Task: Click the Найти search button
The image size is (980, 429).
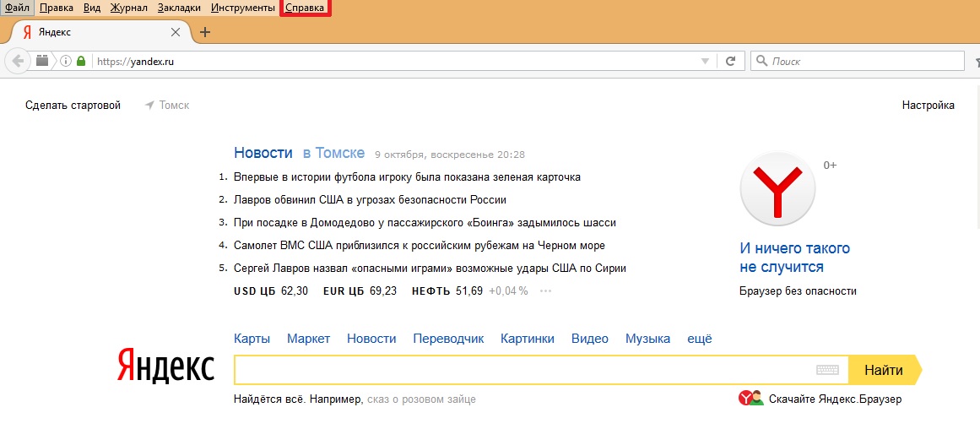Action: click(883, 370)
